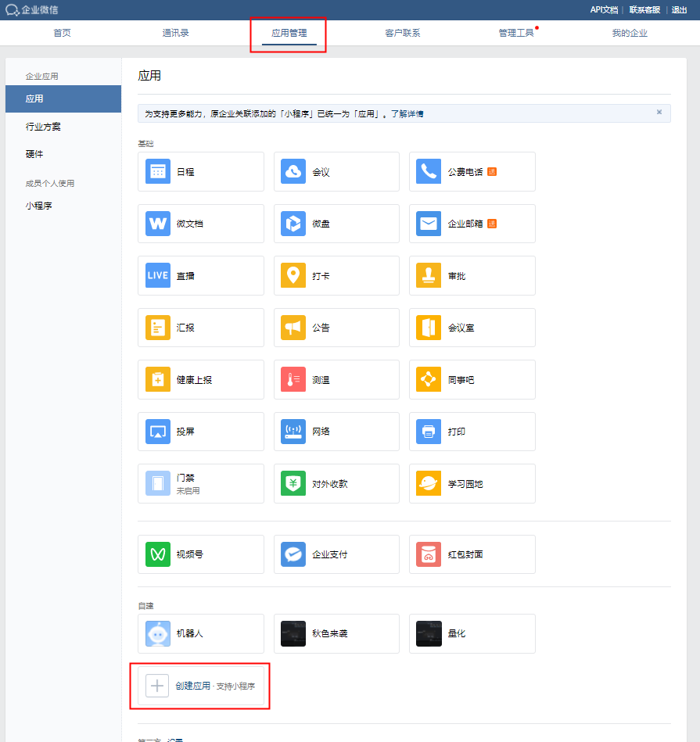Select 硬件 in the sidebar

click(34, 154)
